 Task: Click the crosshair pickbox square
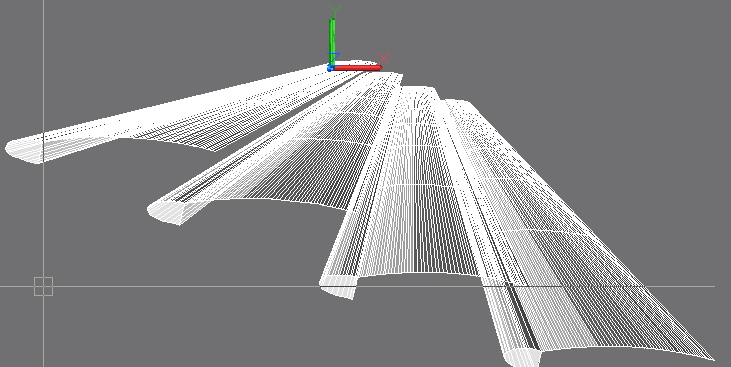pos(43,286)
